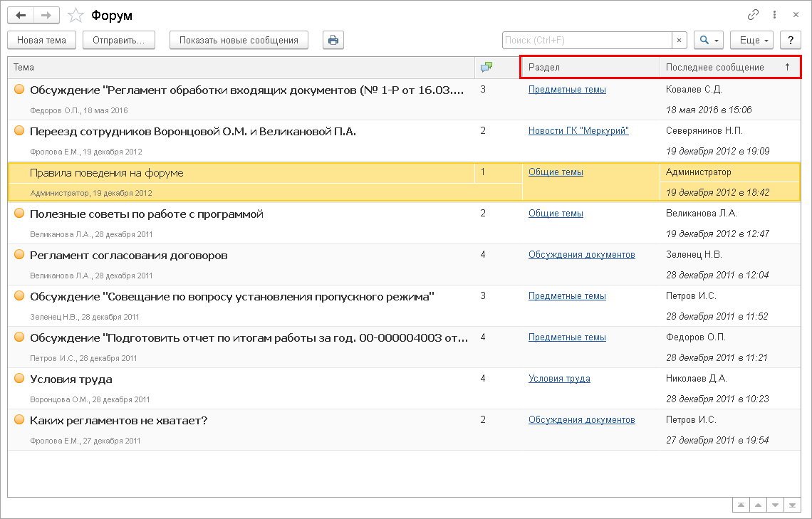Screen dimensions: 812x519
Task: Click orange marker of Каких регламентов не хватает?
Action: [19, 419]
